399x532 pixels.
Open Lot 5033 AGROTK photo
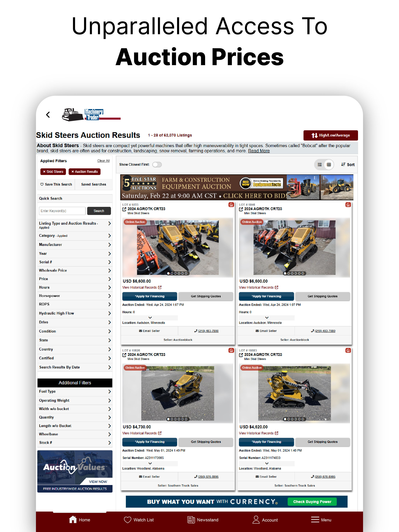(178, 247)
